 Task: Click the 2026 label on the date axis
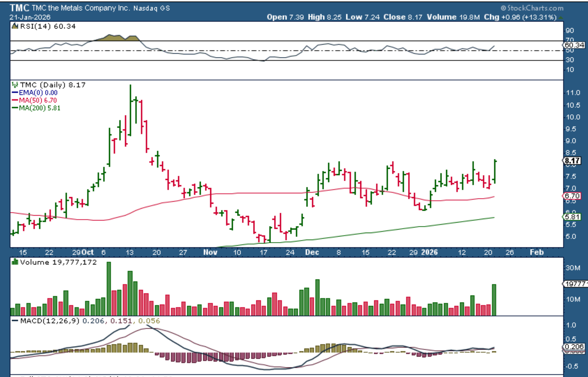(429, 252)
